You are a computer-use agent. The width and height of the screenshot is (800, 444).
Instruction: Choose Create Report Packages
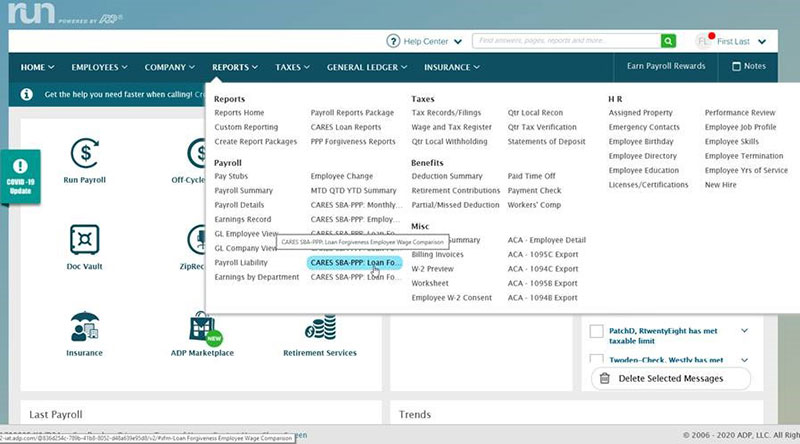[256, 141]
